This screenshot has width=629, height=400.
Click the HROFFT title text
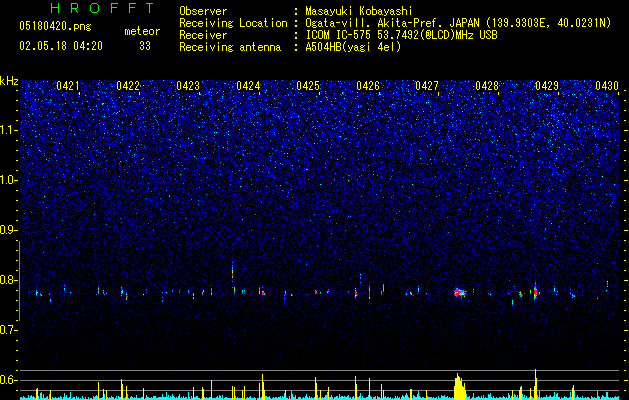102,8
